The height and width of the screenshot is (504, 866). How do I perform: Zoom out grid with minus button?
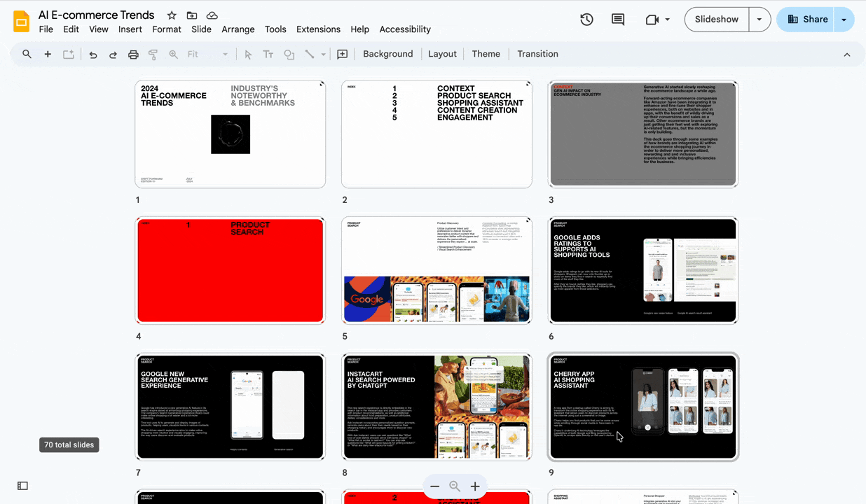click(435, 486)
